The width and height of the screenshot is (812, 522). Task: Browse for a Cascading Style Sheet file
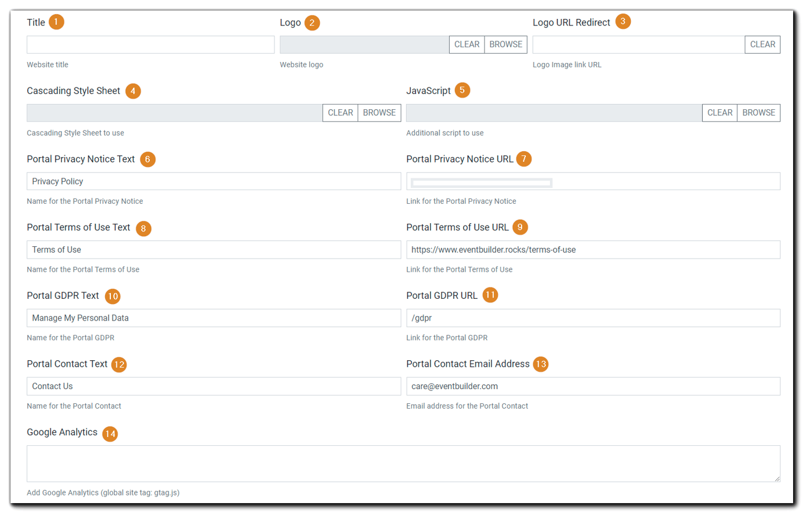pyautogui.click(x=379, y=112)
